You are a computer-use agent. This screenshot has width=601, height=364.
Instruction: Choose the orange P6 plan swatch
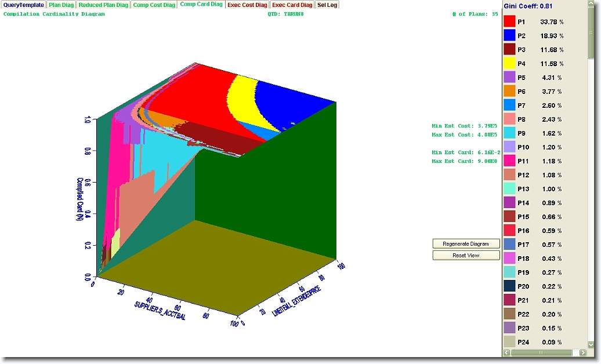pos(509,92)
